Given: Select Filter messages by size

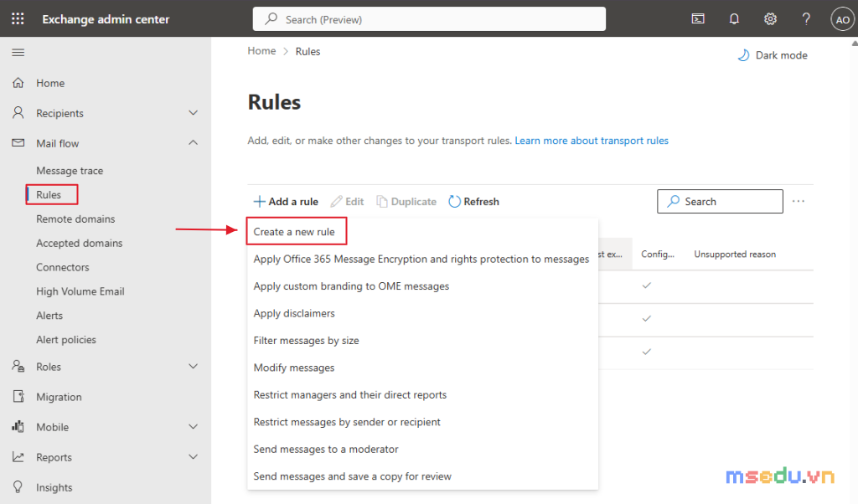Looking at the screenshot, I should (x=422, y=340).
